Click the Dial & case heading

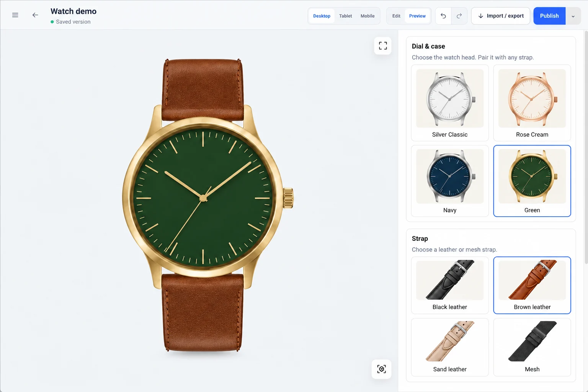(x=428, y=46)
